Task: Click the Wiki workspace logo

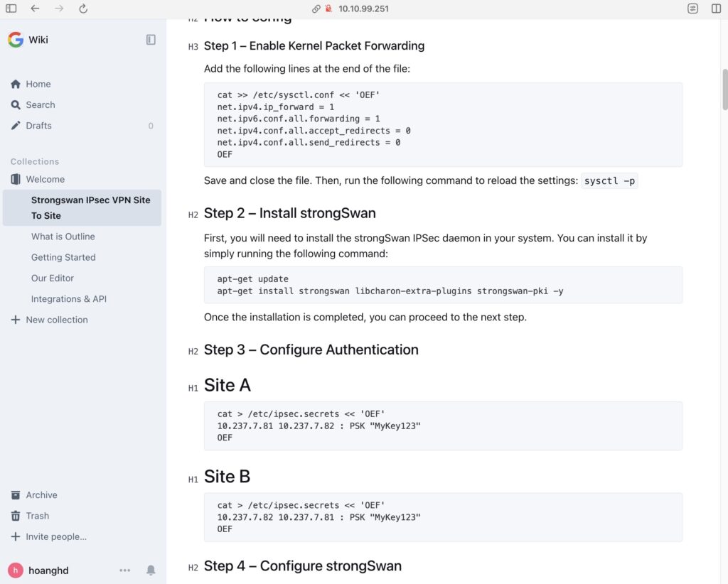Action: [x=16, y=39]
